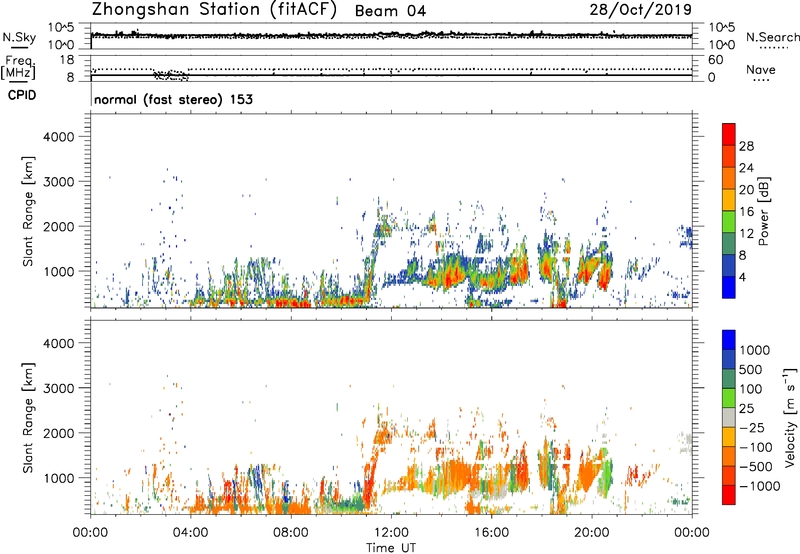
Task: Click the '16:00' time axis label
Action: pyautogui.click(x=491, y=533)
